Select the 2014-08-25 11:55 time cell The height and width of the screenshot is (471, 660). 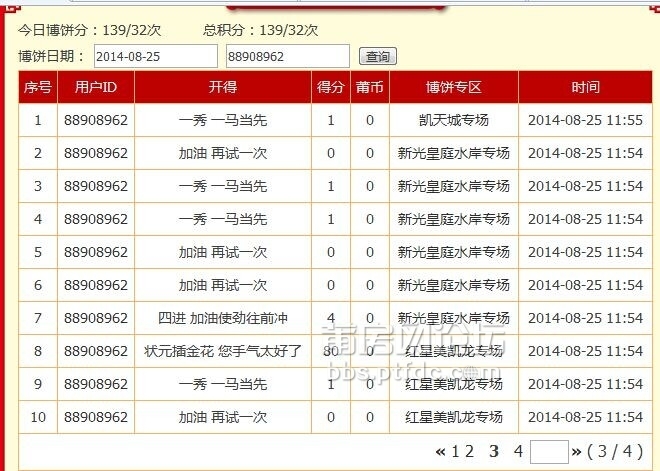click(x=585, y=120)
